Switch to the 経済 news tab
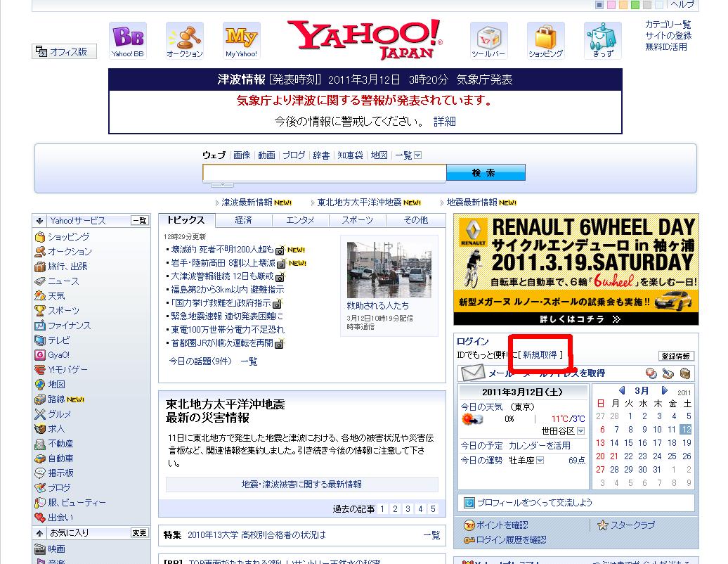 (243, 220)
